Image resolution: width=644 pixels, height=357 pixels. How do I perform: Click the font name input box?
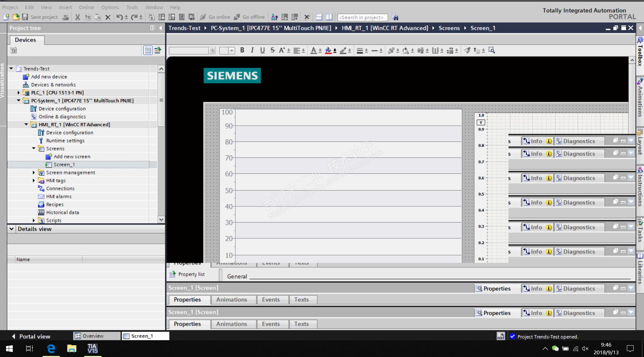point(189,50)
